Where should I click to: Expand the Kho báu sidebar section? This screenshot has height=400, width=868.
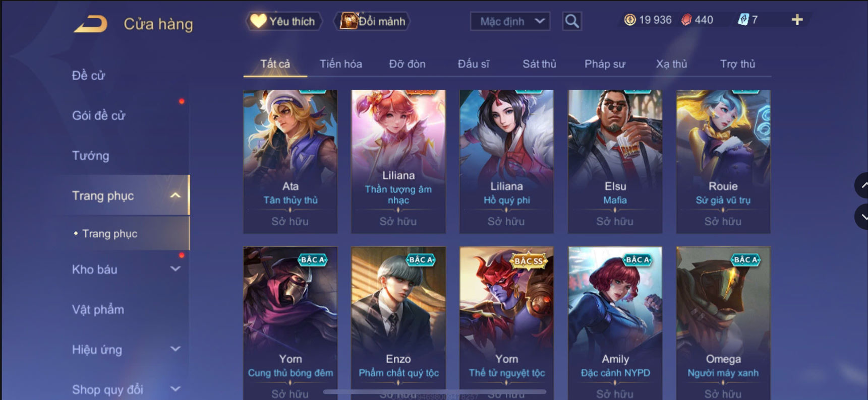click(x=175, y=269)
